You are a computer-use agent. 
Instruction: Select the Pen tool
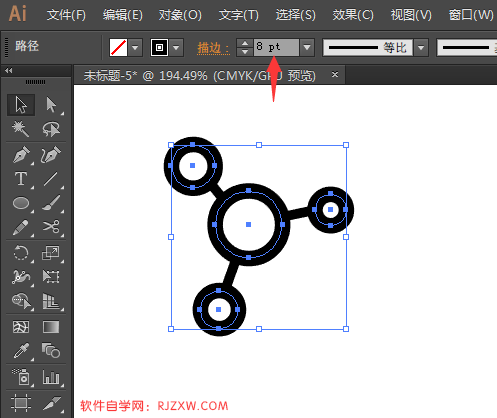click(x=21, y=155)
